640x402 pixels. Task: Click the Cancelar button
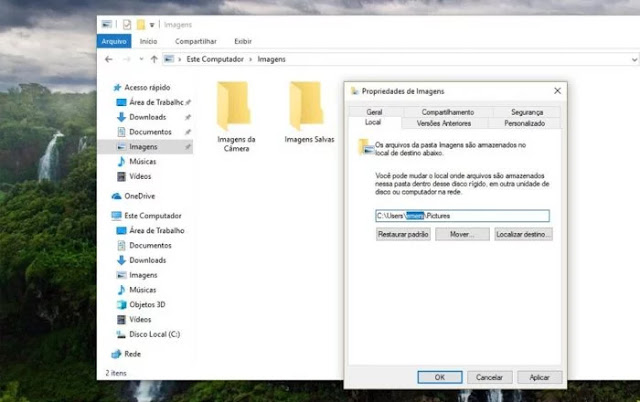click(x=489, y=378)
